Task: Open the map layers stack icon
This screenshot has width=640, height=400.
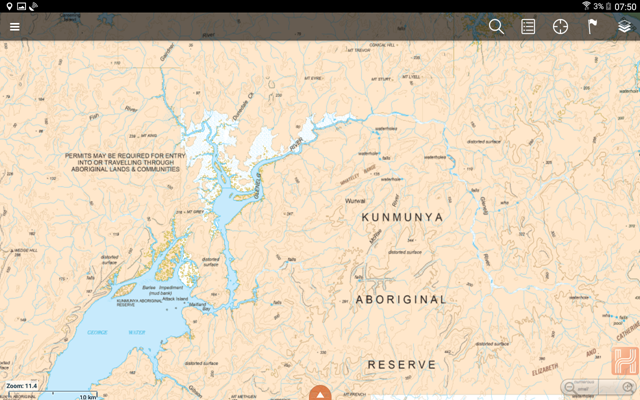Action: pyautogui.click(x=624, y=27)
